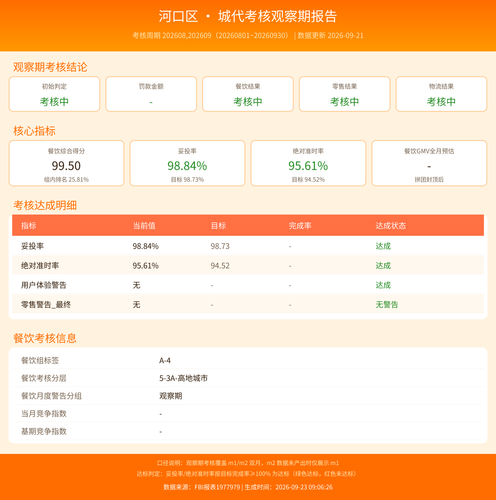Click the 考核达成明细 section heading

pos(45,205)
